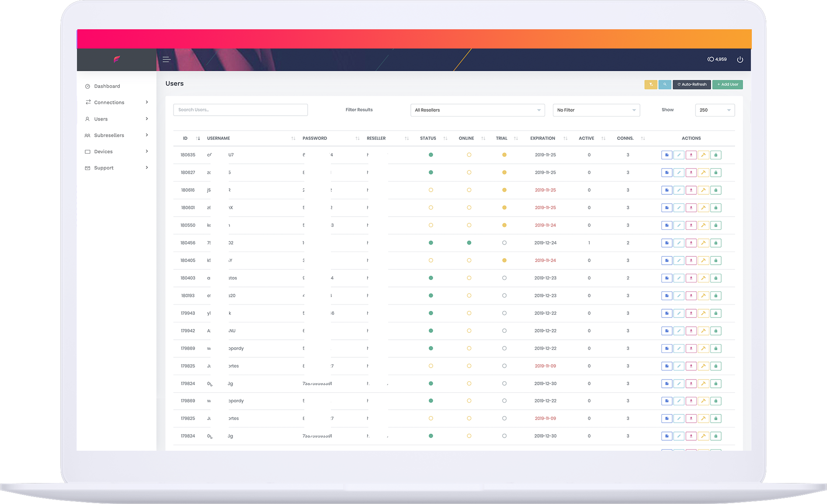Image resolution: width=827 pixels, height=504 pixels.
Task: Open the No Filter dropdown
Action: 596,110
